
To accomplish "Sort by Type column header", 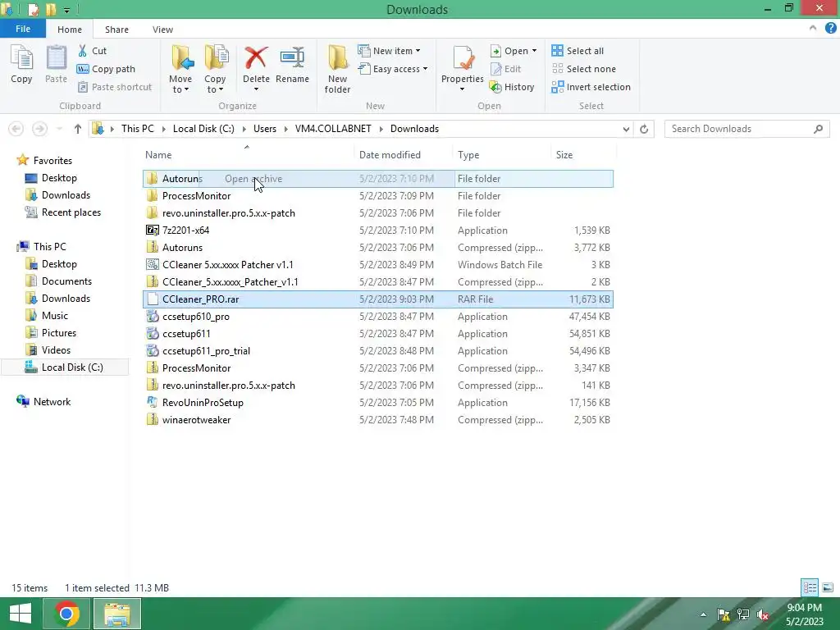I will [468, 155].
